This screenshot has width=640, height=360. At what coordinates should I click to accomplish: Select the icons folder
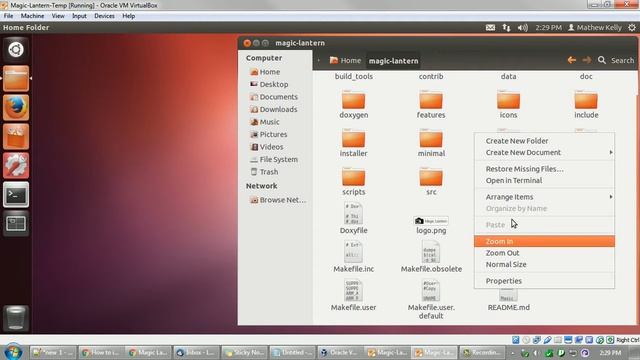[x=509, y=105]
